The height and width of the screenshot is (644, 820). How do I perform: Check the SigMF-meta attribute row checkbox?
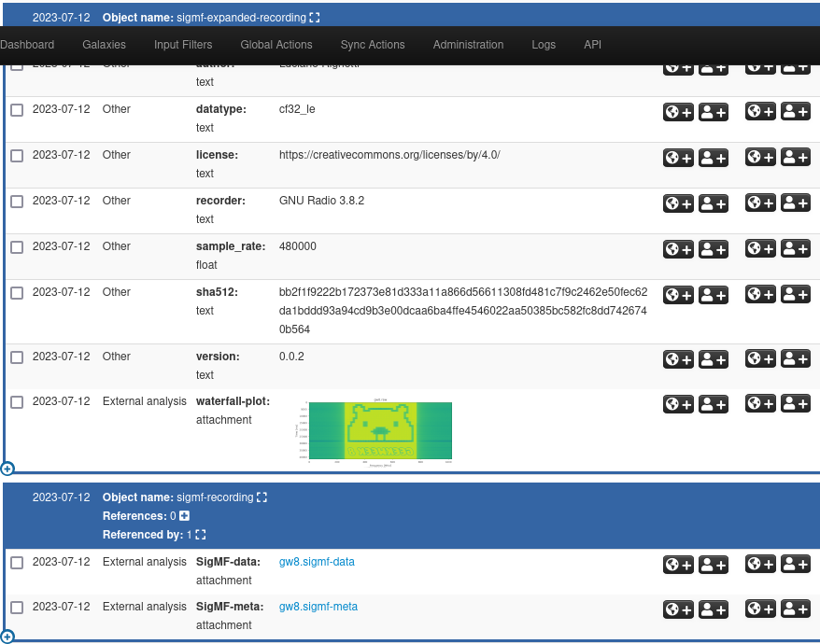pyautogui.click(x=17, y=608)
